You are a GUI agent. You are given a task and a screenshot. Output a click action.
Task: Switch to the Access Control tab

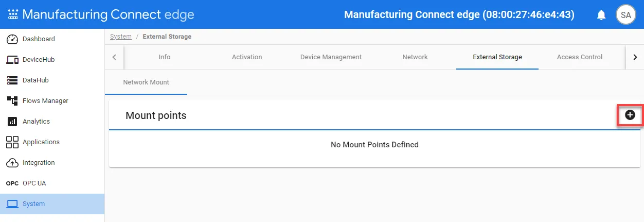(x=580, y=57)
